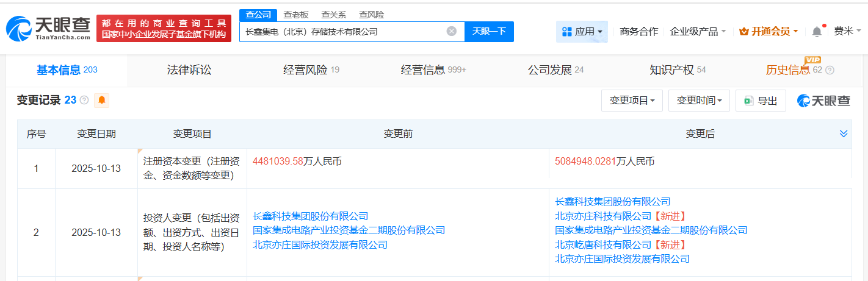868x281 pixels.
Task: Click the help icon beside 历史信息 62
Action: pos(830,70)
